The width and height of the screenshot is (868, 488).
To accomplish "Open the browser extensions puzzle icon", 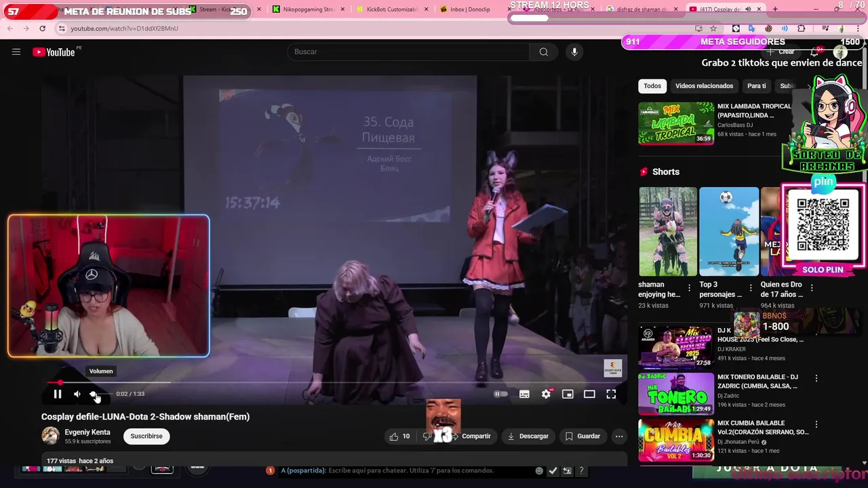I will (802, 28).
